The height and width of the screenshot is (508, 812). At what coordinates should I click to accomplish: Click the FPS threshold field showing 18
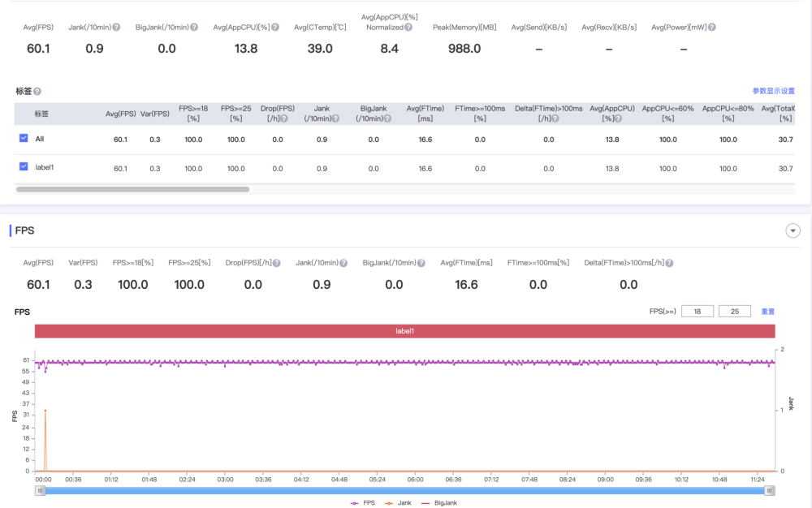(697, 312)
